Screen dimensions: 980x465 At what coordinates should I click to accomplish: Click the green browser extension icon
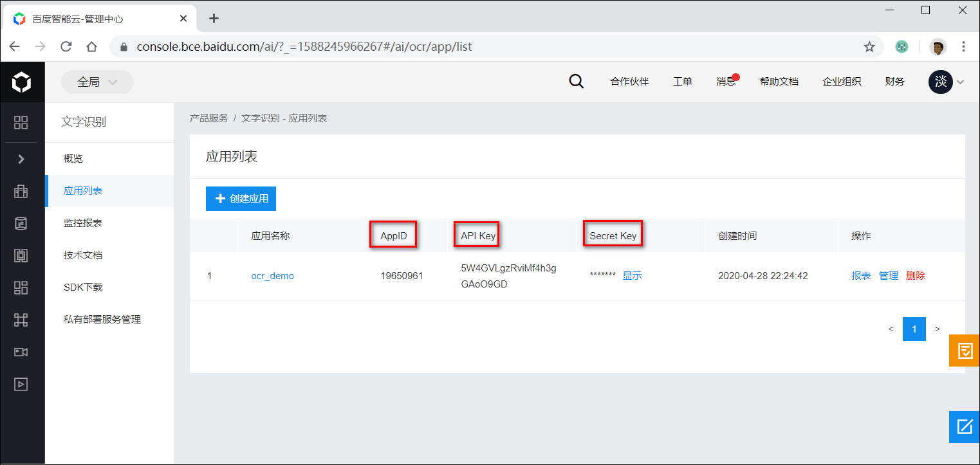[x=901, y=46]
